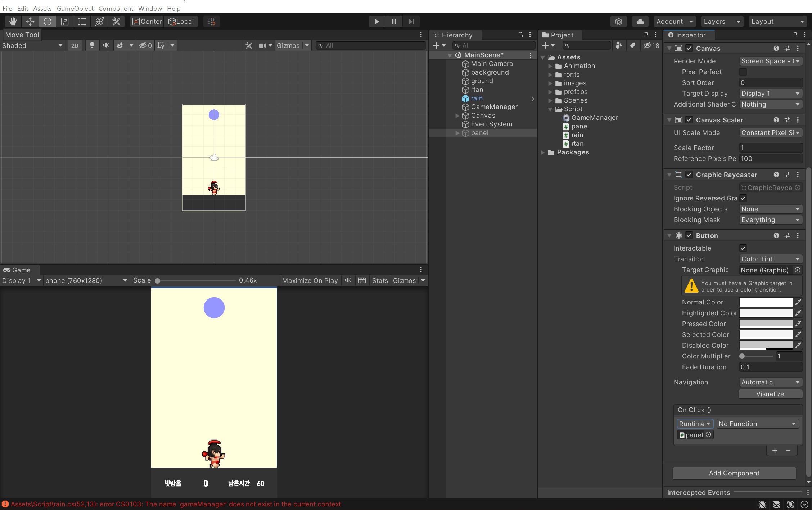Screen dimensions: 812x510
Task: Disable the Graphic Raycaster component
Action: coord(689,175)
